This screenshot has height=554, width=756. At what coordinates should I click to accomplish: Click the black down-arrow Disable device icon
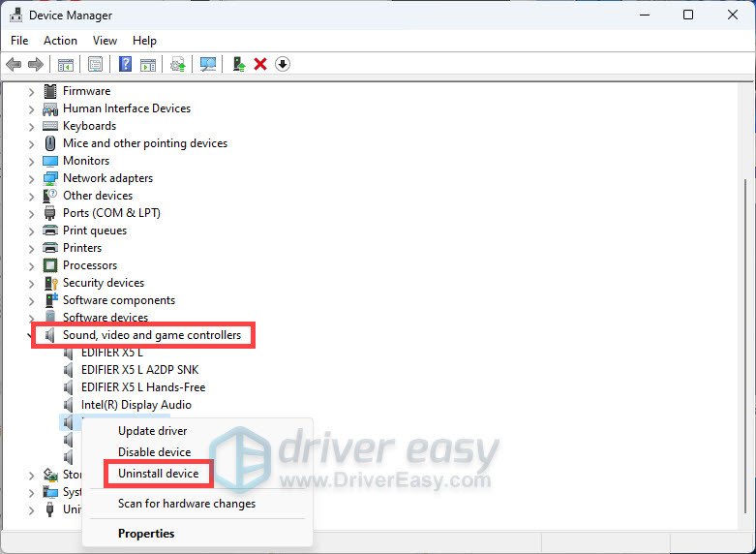tap(283, 64)
